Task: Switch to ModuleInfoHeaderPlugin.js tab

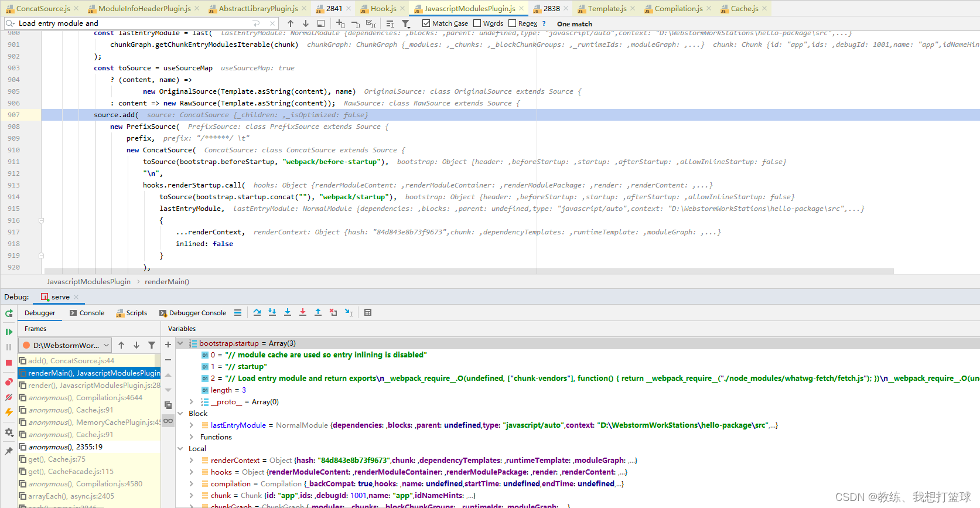Action: (x=144, y=8)
